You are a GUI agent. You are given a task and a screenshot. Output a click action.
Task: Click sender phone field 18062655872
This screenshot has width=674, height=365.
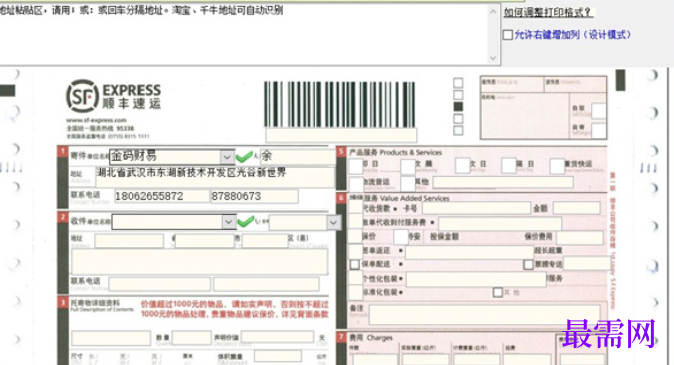pyautogui.click(x=161, y=196)
